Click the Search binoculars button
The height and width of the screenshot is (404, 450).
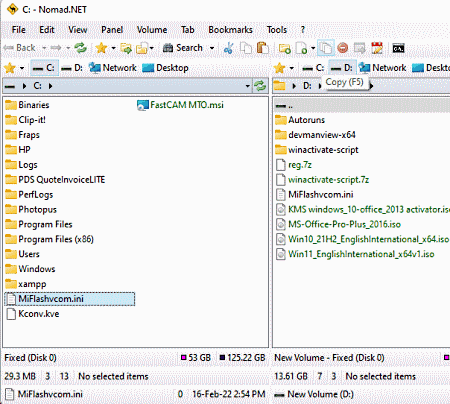coord(183,48)
